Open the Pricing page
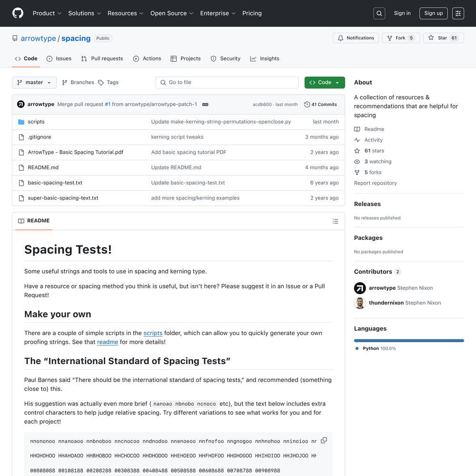 pyautogui.click(x=252, y=13)
